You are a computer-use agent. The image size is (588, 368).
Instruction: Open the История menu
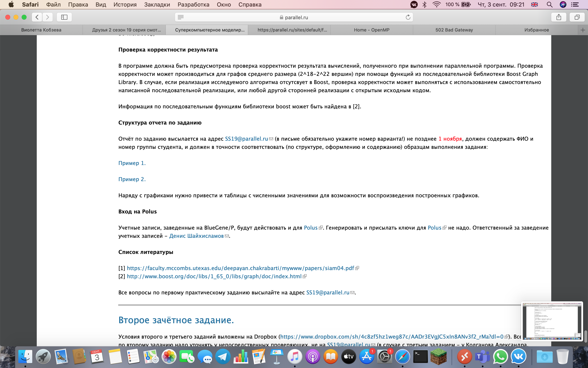tap(125, 4)
